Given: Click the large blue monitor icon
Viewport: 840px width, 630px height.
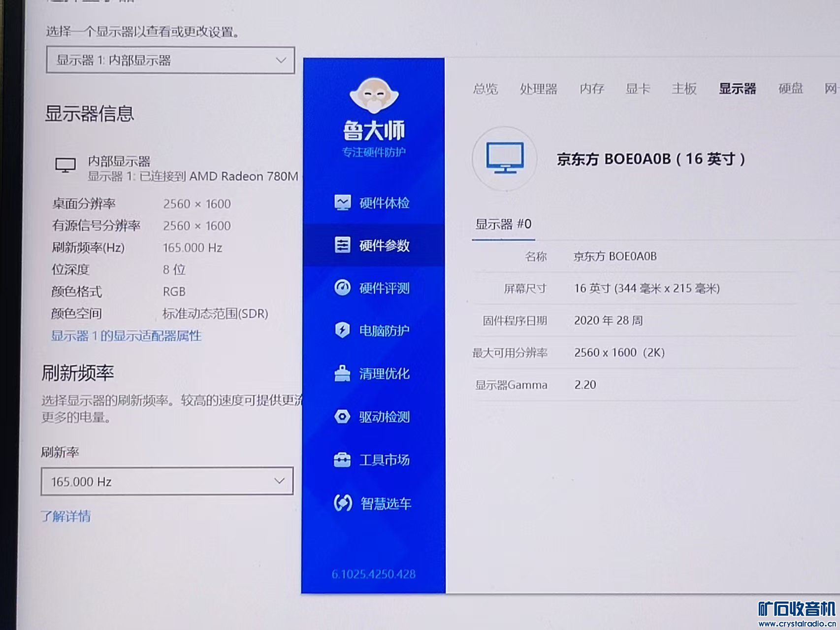Looking at the screenshot, I should (x=505, y=158).
